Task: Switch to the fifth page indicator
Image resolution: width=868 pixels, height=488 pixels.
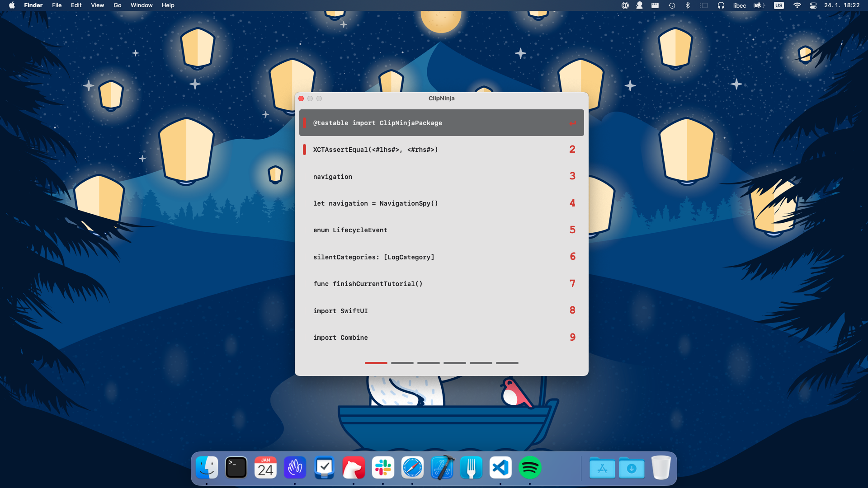Action: pyautogui.click(x=481, y=363)
